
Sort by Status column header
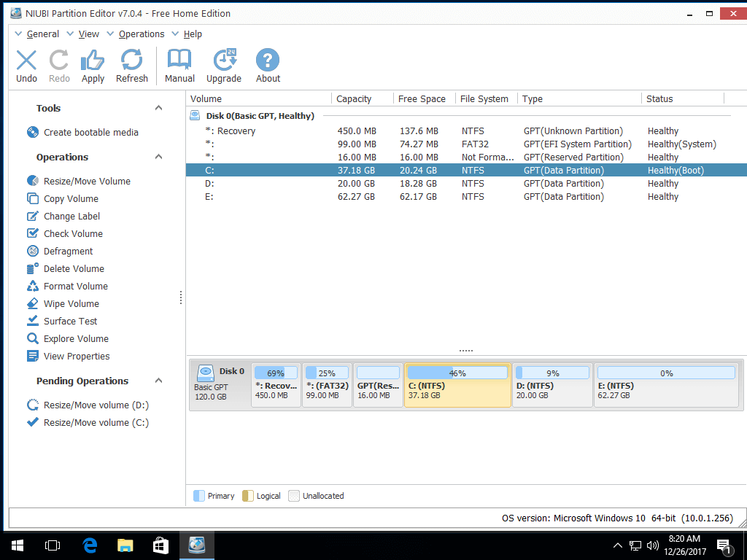click(683, 98)
